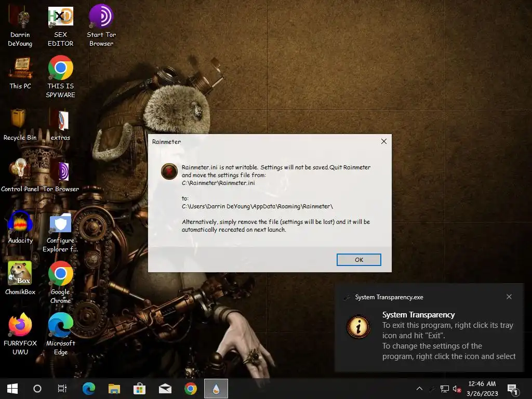Launch the THIS IS SPYWARE Chrome shortcut

[60, 77]
